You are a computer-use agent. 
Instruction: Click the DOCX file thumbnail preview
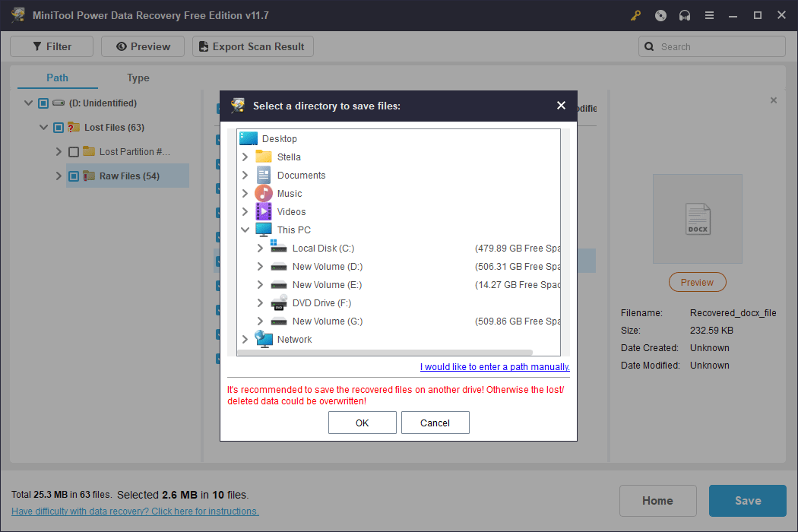point(697,219)
